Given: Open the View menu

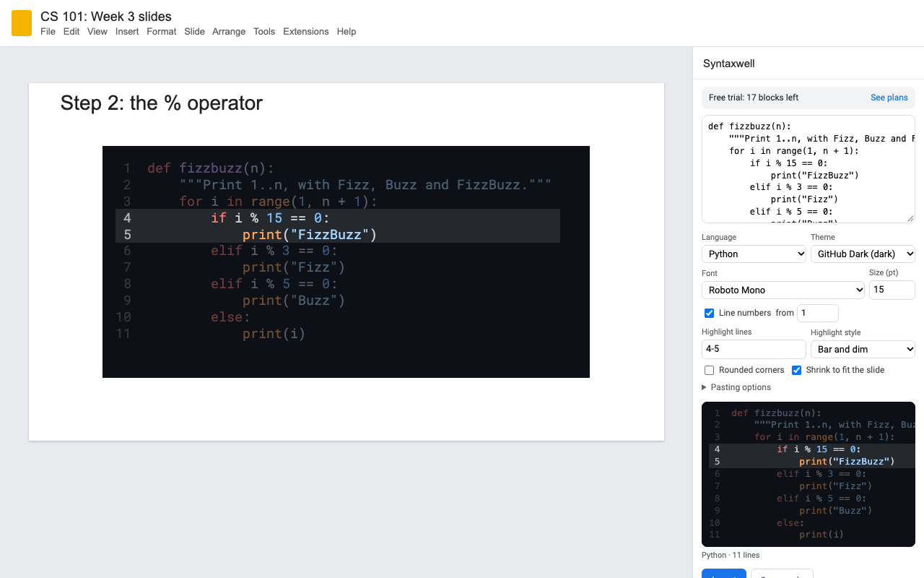Looking at the screenshot, I should pyautogui.click(x=97, y=32).
